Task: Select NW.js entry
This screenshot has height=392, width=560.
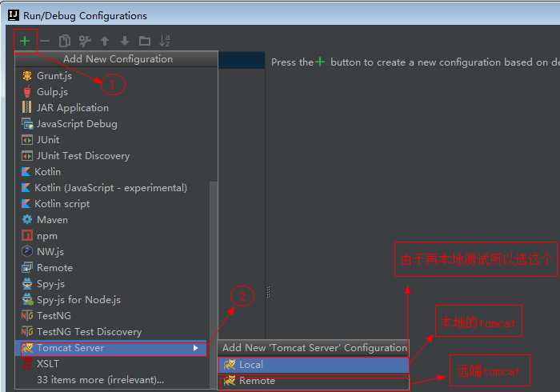Action: [x=112, y=252]
